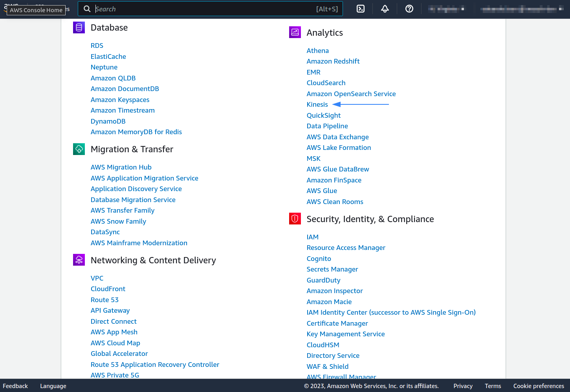Open the IAM service link
The image size is (570, 392).
click(313, 237)
